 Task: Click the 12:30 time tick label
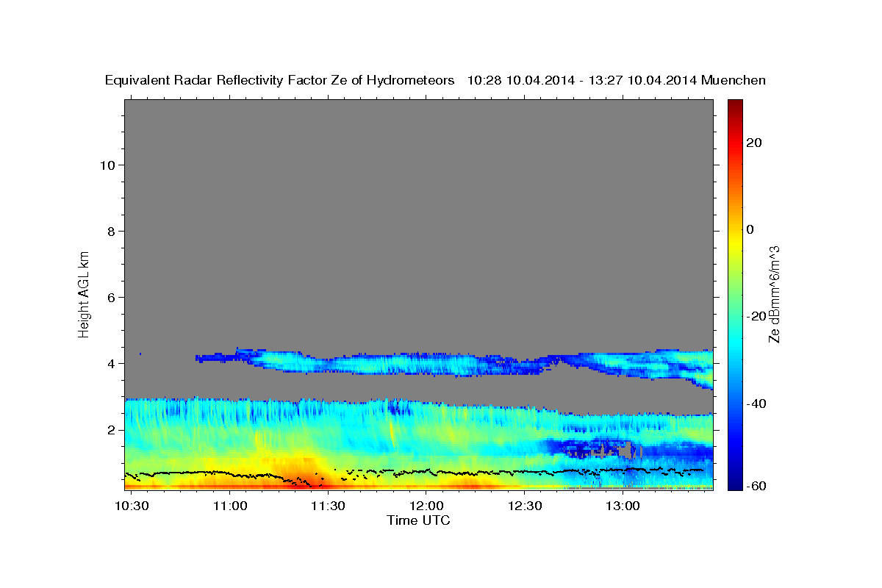524,506
